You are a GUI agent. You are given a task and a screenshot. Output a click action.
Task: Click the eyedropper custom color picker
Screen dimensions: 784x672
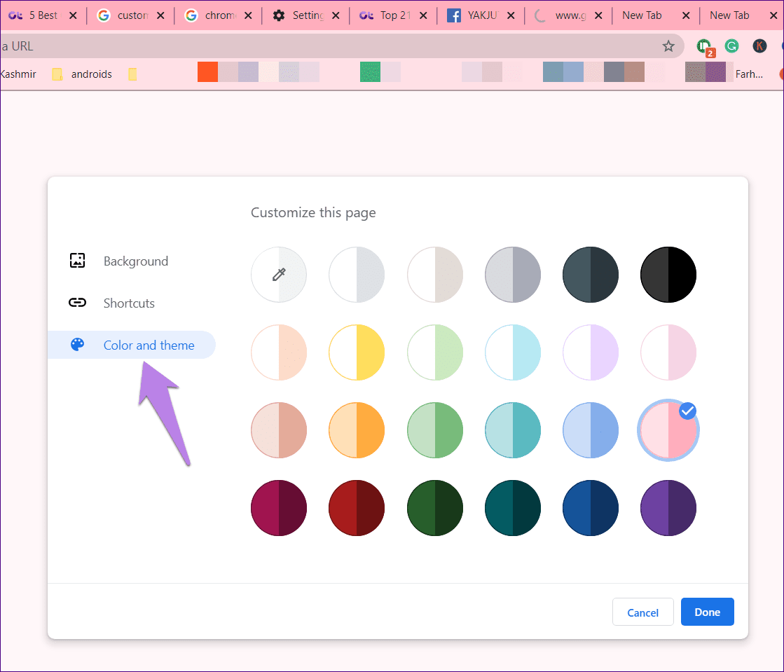279,275
